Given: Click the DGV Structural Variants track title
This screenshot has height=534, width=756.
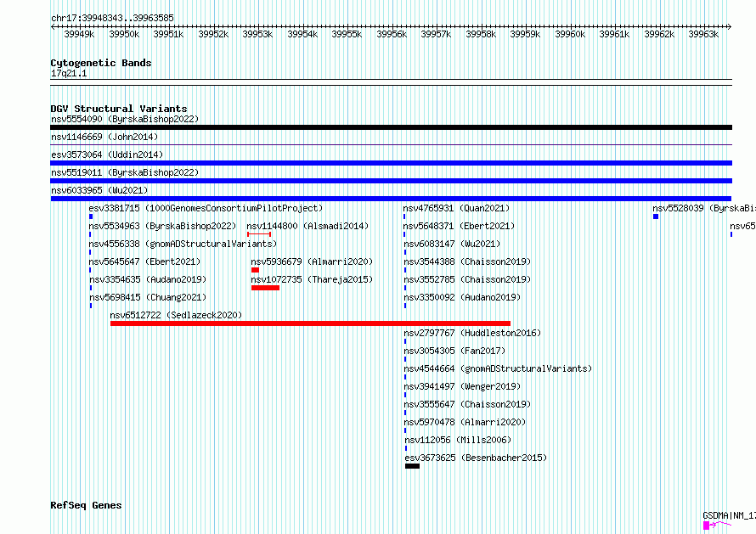Looking at the screenshot, I should point(119,109).
